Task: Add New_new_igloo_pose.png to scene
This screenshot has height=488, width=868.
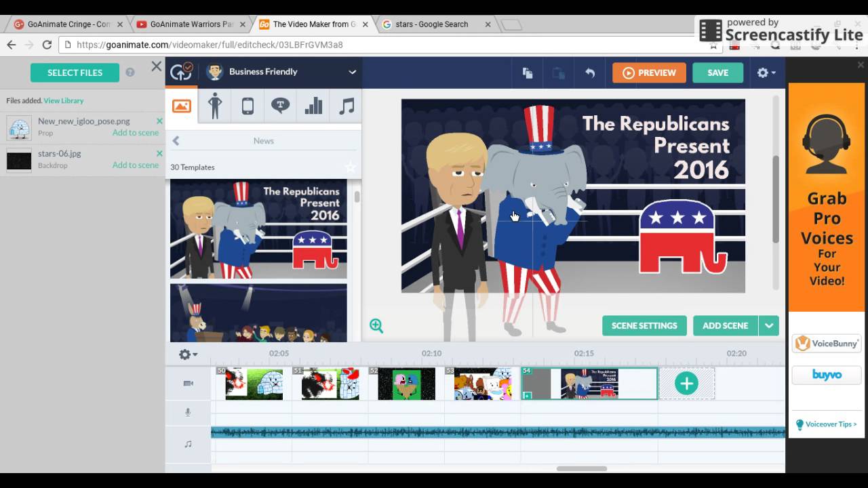Action: [136, 133]
